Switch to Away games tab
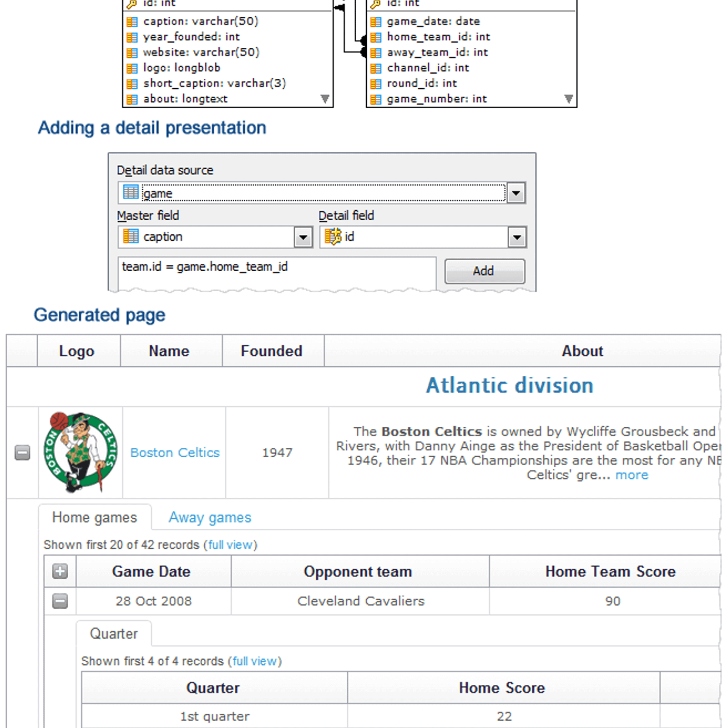 click(x=210, y=517)
